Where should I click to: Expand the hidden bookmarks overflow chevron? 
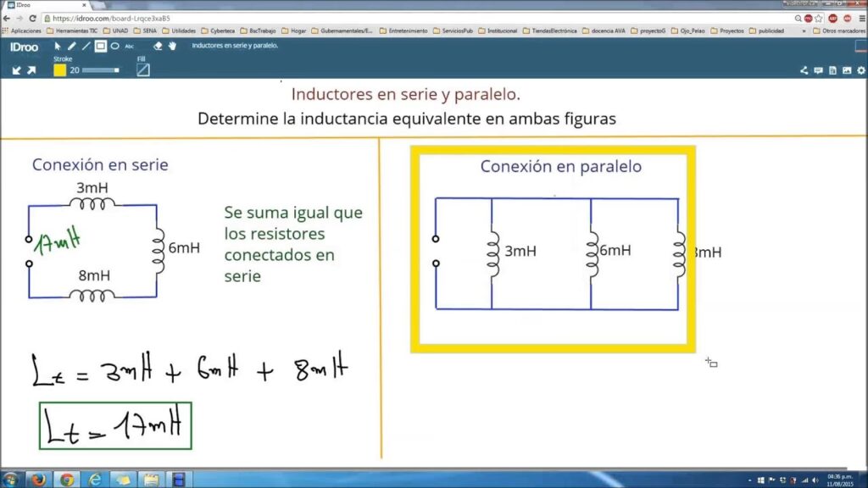(804, 30)
